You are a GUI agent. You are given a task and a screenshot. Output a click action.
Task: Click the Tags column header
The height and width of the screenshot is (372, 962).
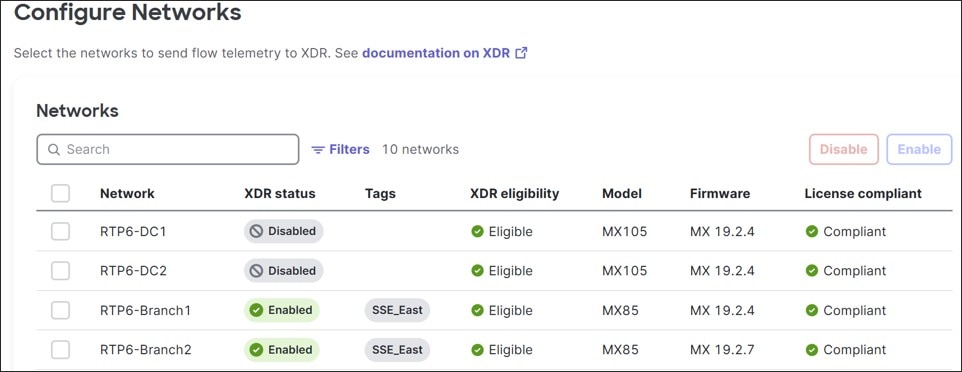pyautogui.click(x=380, y=193)
